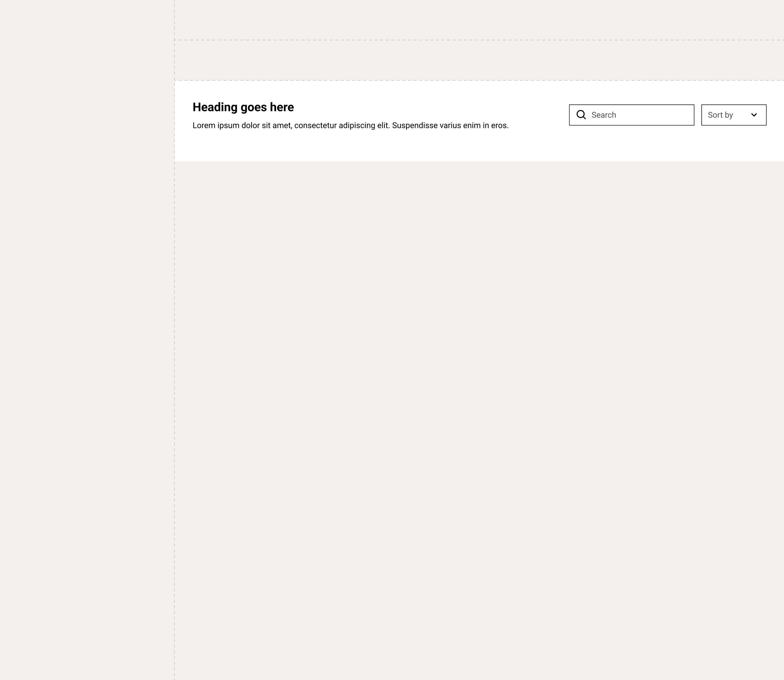Click the "Heading goes here" heading text
The width and height of the screenshot is (784, 680).
tap(243, 107)
